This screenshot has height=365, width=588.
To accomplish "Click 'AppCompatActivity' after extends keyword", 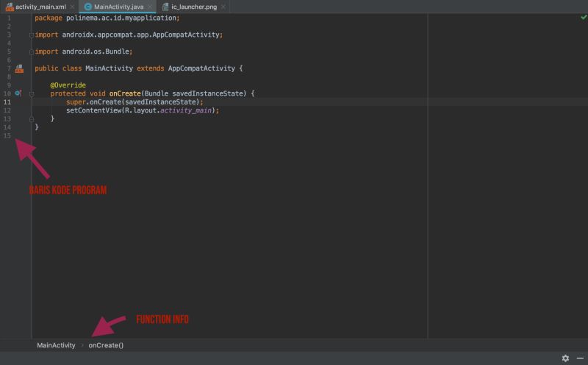I will pyautogui.click(x=201, y=68).
